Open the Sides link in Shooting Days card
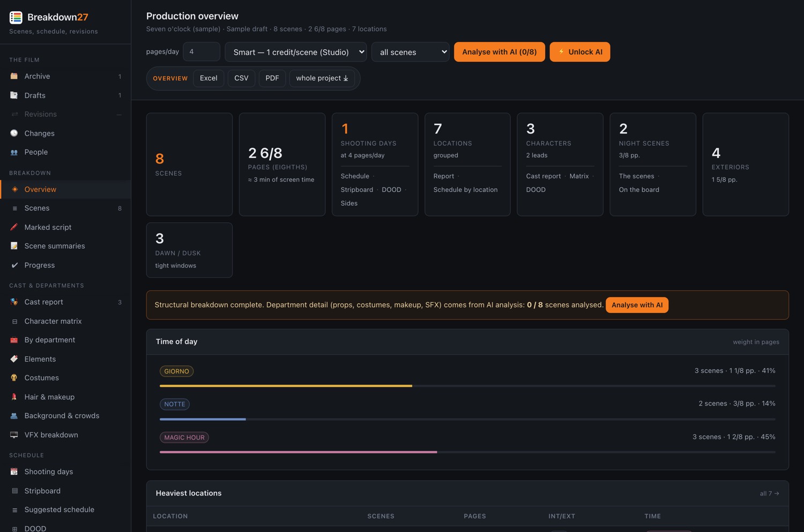The width and height of the screenshot is (804, 532). [x=349, y=203]
